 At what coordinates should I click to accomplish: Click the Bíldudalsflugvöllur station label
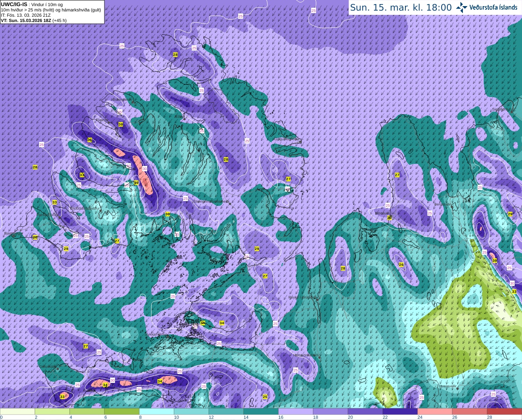coord(85,208)
